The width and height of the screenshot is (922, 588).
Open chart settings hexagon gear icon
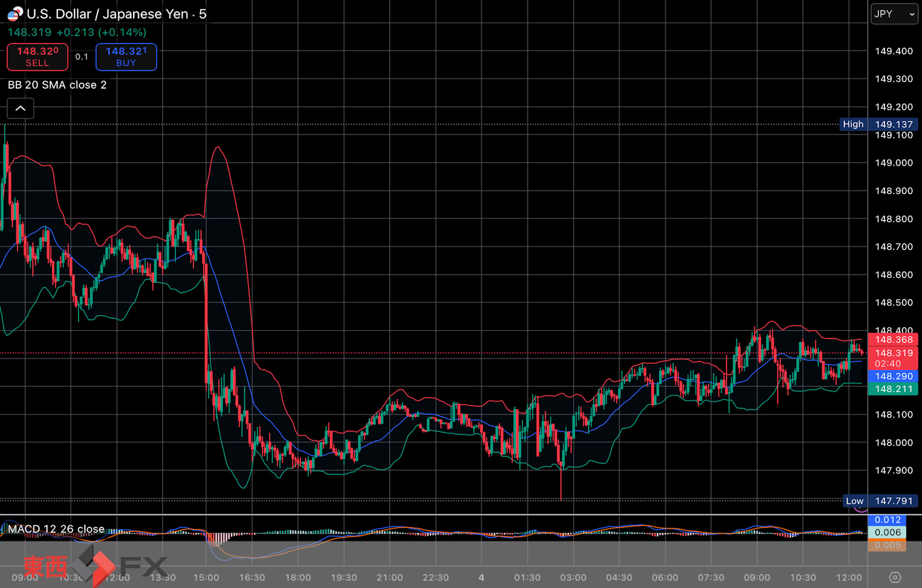click(x=895, y=577)
